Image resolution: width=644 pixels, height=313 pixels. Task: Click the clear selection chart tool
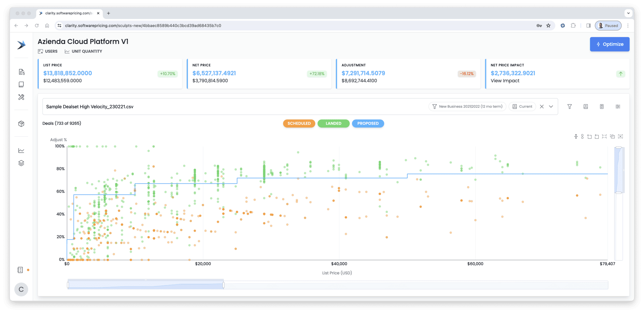pos(620,137)
